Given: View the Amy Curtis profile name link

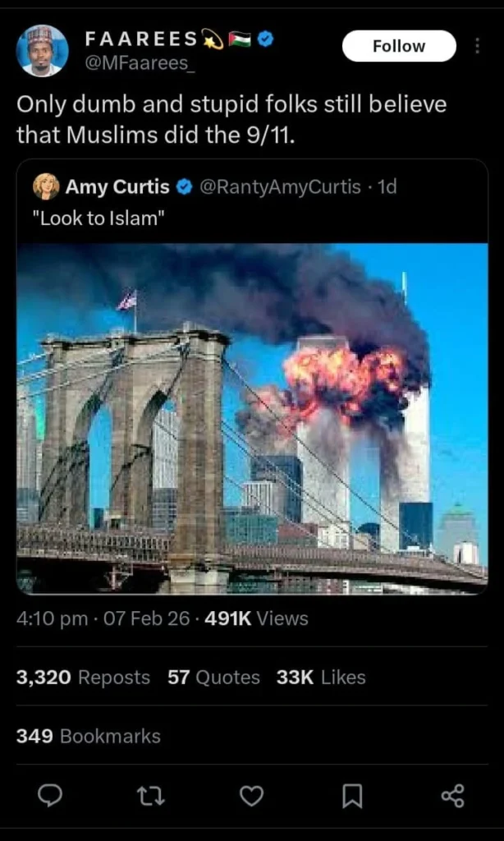Looking at the screenshot, I should coord(117,186).
